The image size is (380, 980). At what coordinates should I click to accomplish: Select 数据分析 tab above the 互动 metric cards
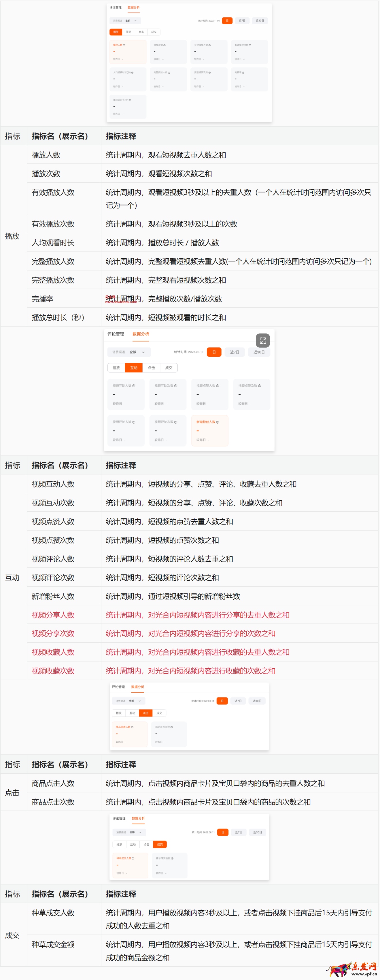(141, 334)
